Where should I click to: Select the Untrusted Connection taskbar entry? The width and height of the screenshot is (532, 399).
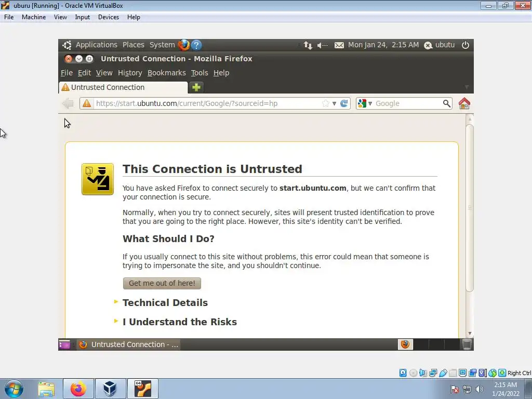(129, 344)
